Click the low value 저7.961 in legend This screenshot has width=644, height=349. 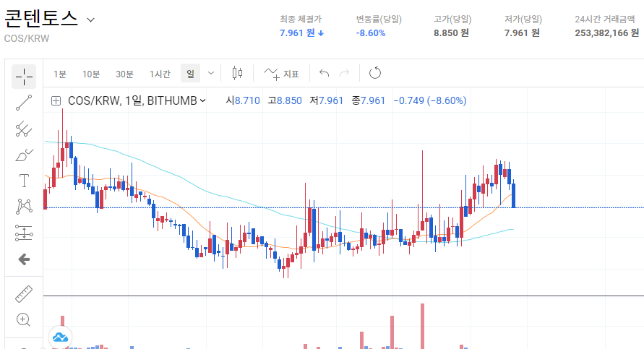pyautogui.click(x=326, y=100)
